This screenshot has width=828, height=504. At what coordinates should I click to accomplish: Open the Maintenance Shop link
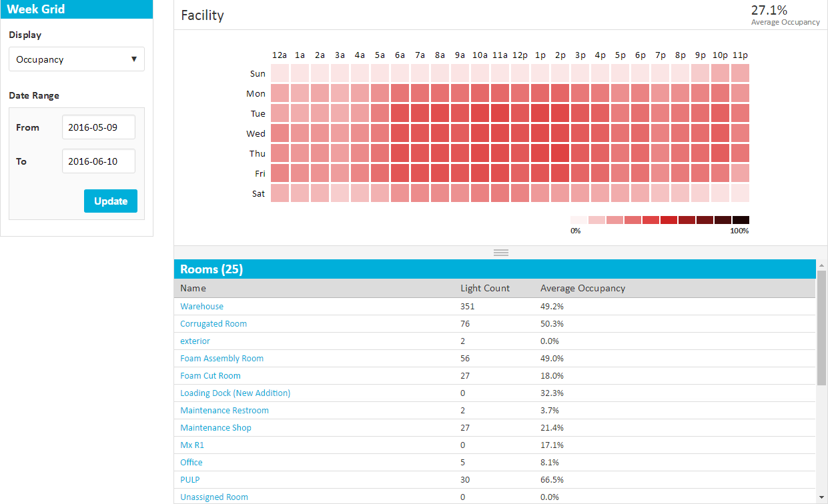coord(216,428)
